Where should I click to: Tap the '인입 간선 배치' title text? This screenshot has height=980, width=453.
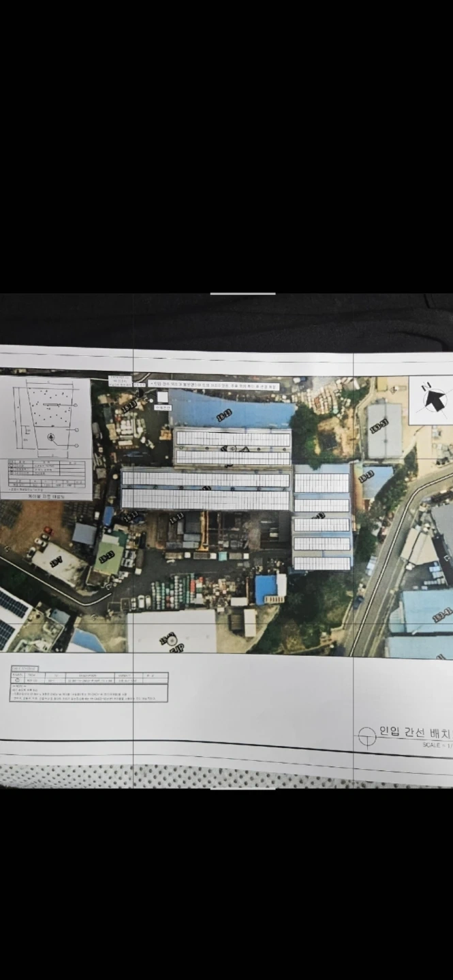416,733
